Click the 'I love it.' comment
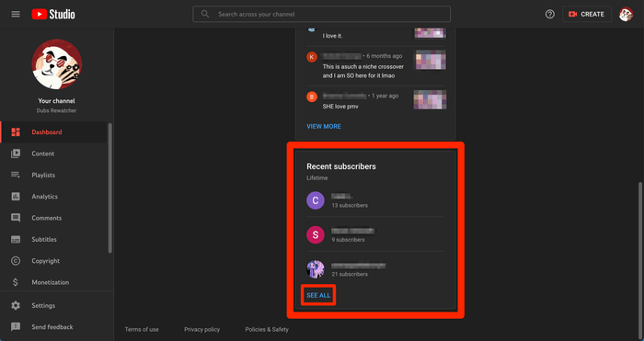This screenshot has height=341, width=644. (332, 36)
